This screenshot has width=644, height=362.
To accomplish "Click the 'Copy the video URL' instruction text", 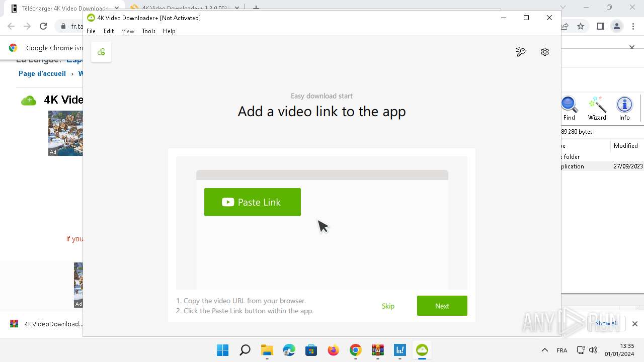I will coord(241,301).
